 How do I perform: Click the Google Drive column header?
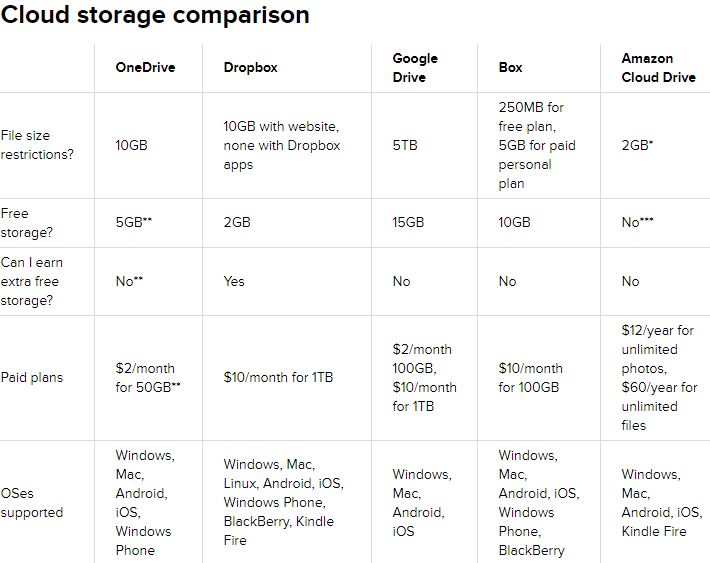(415, 67)
